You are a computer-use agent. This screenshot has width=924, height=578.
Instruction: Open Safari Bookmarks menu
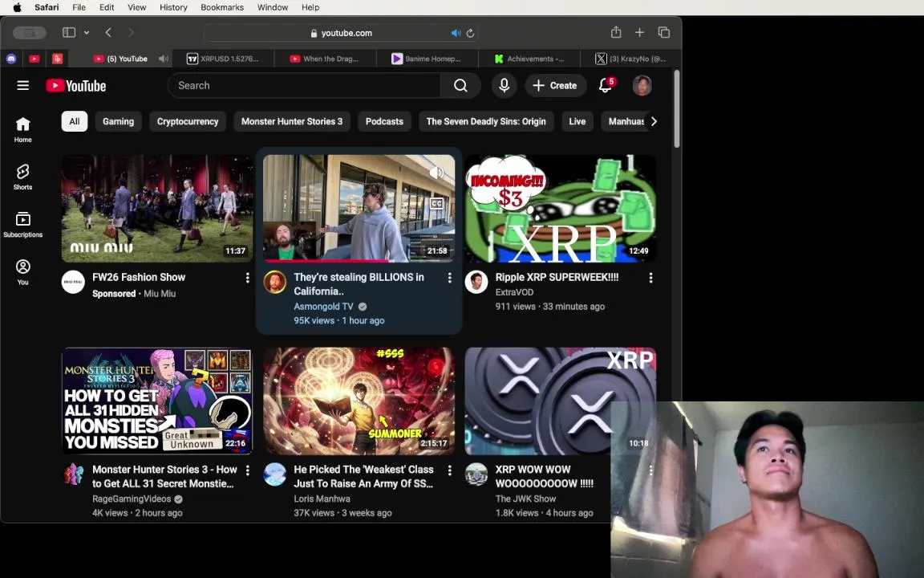point(222,7)
